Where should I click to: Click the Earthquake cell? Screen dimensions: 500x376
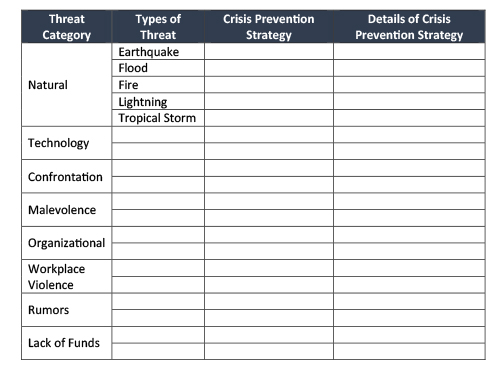click(x=158, y=52)
